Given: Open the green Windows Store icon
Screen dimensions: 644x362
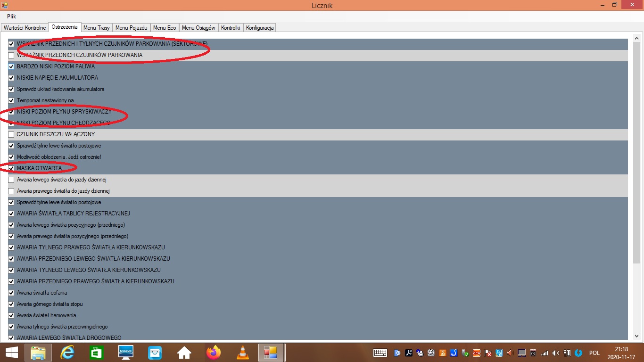Looking at the screenshot, I should pos(97,353).
